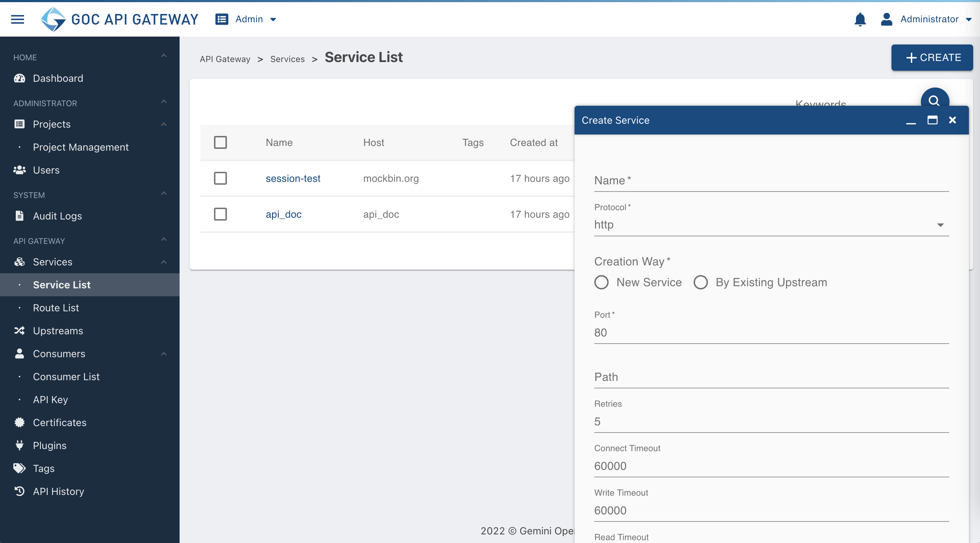980x543 pixels.
Task: Open the hamburger navigation menu
Action: point(18,19)
